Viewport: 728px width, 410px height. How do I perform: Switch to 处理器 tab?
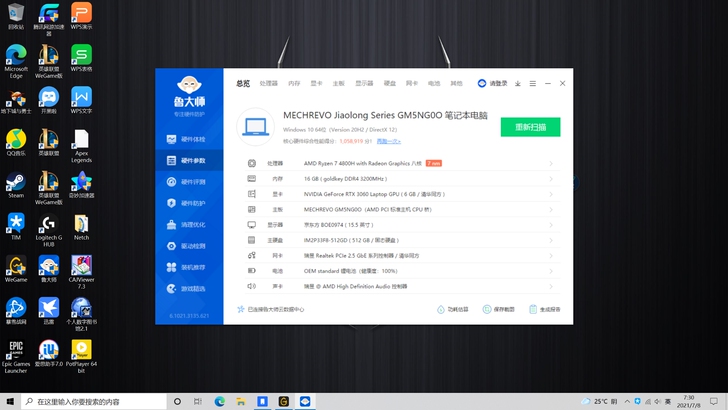(x=268, y=84)
